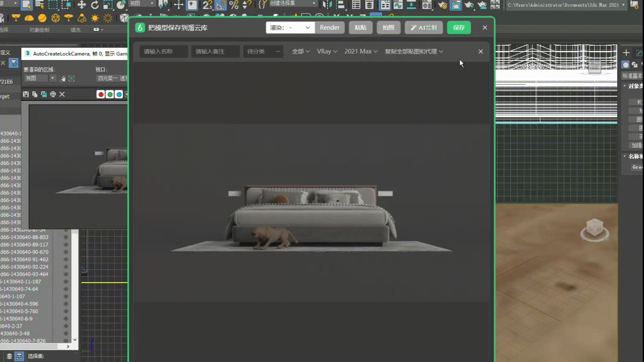Screen dimensions: 644x362
Task: Click the 请输入名称 name input field
Action: coord(164,51)
